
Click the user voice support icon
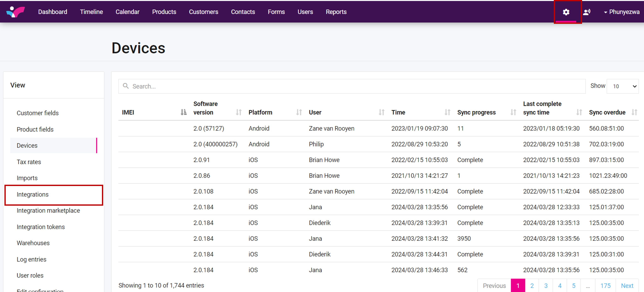(x=587, y=12)
